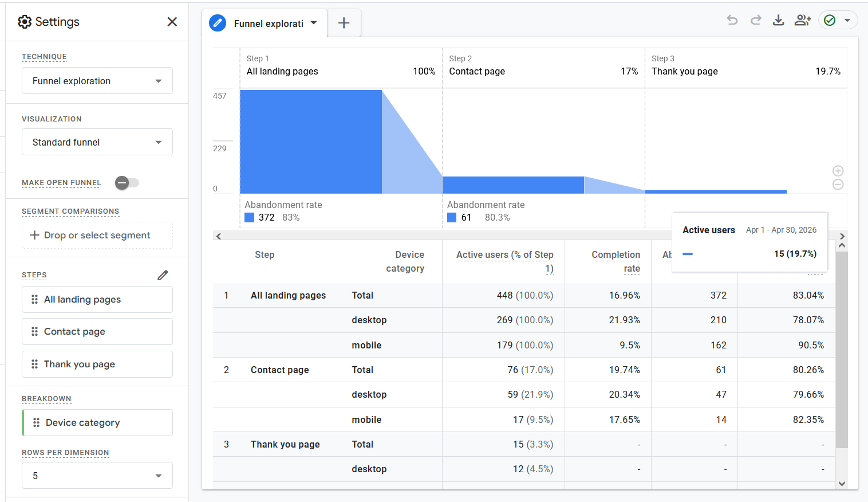The height and width of the screenshot is (502, 868).
Task: Open the green checkmark status dropdown
Action: (838, 20)
